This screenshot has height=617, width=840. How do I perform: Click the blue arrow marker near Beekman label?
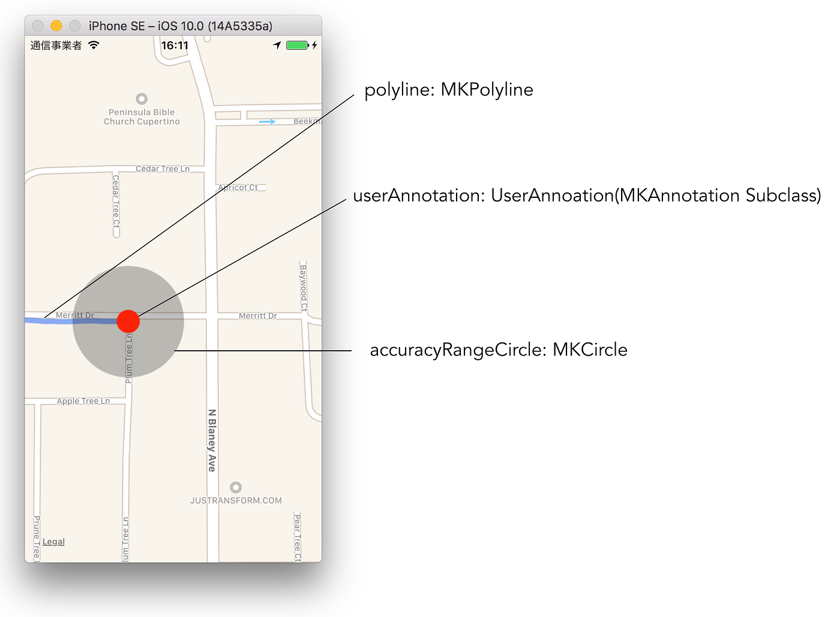point(266,121)
